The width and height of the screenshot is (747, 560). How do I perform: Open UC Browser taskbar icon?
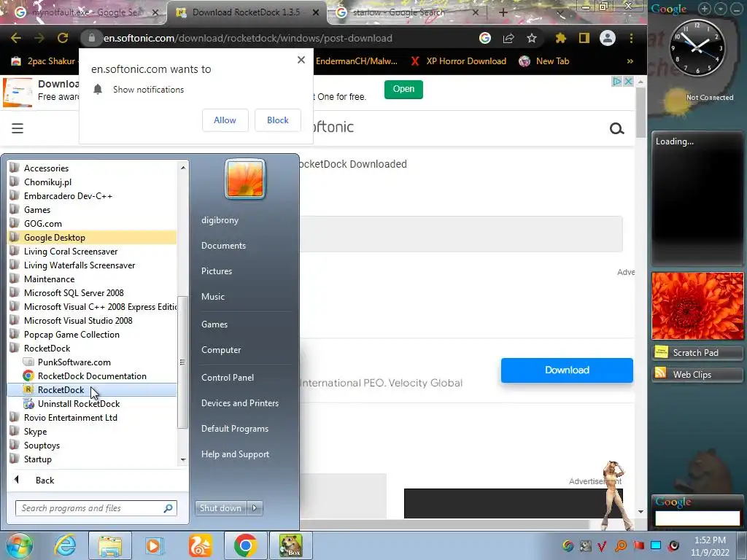(x=200, y=545)
